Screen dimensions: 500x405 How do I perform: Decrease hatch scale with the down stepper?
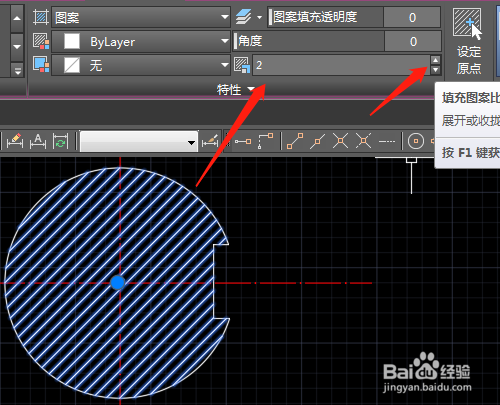435,70
